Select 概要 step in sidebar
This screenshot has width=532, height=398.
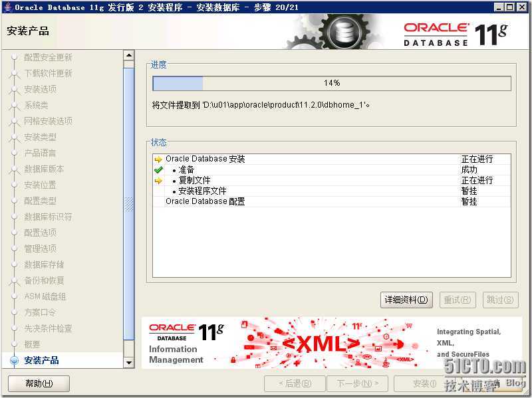[32, 345]
